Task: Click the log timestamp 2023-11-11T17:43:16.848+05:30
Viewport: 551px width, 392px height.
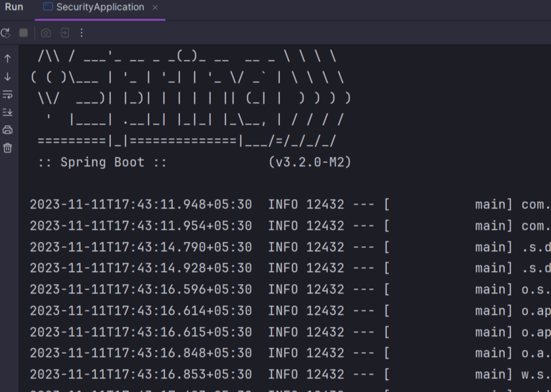Action: coord(141,353)
